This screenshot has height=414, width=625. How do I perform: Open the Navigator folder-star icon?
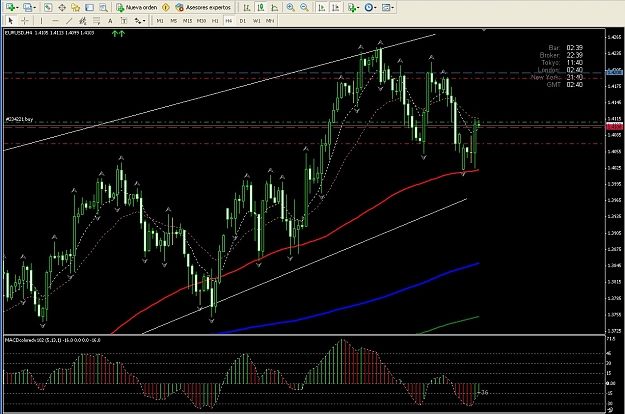tap(75, 7)
